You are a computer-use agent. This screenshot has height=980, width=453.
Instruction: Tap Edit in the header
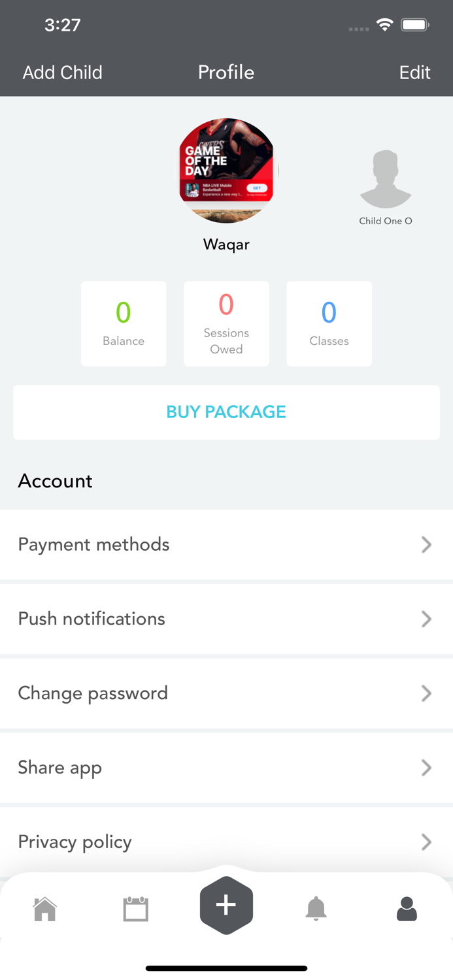414,73
